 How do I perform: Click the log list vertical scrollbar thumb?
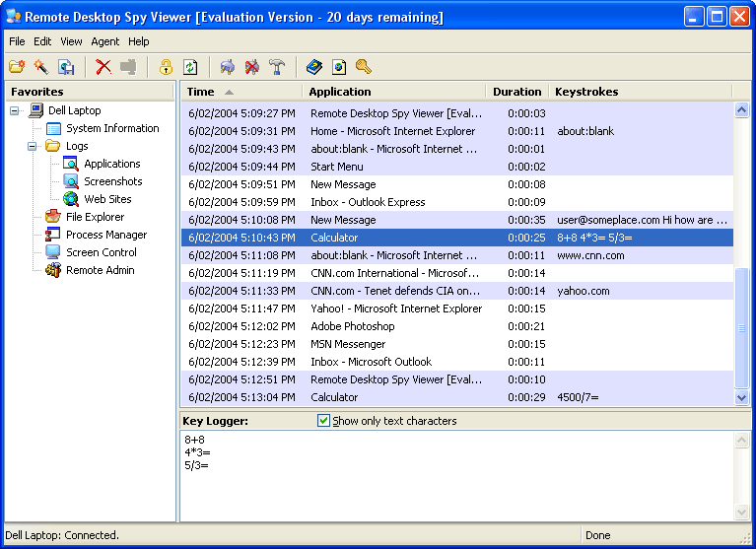point(741,328)
